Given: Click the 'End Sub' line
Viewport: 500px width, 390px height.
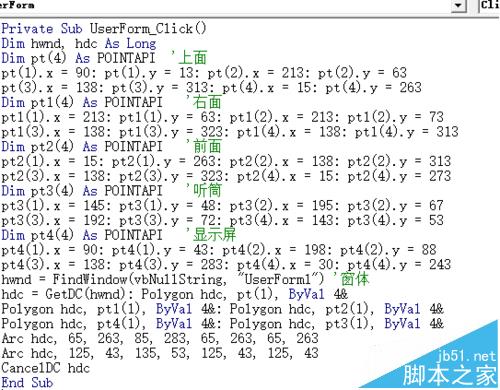Looking at the screenshot, I should coord(27,383).
